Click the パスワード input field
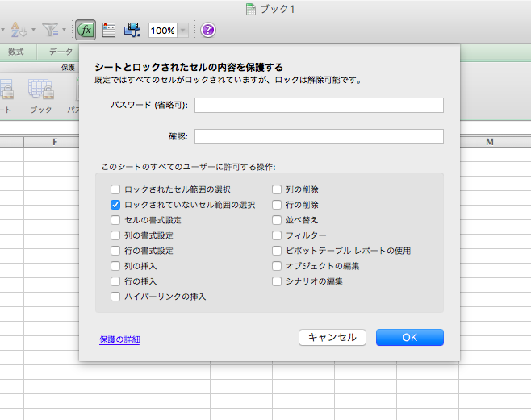The height and width of the screenshot is (420, 531). tap(319, 106)
